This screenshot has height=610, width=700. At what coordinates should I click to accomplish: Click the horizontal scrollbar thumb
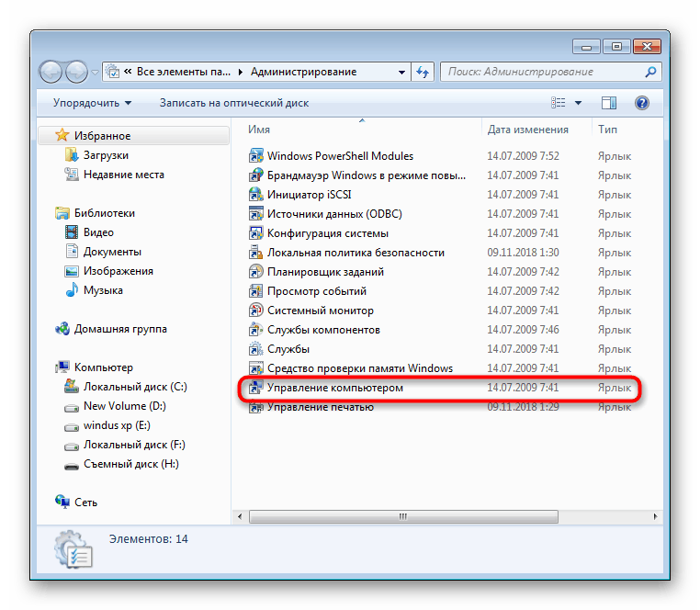point(403,516)
